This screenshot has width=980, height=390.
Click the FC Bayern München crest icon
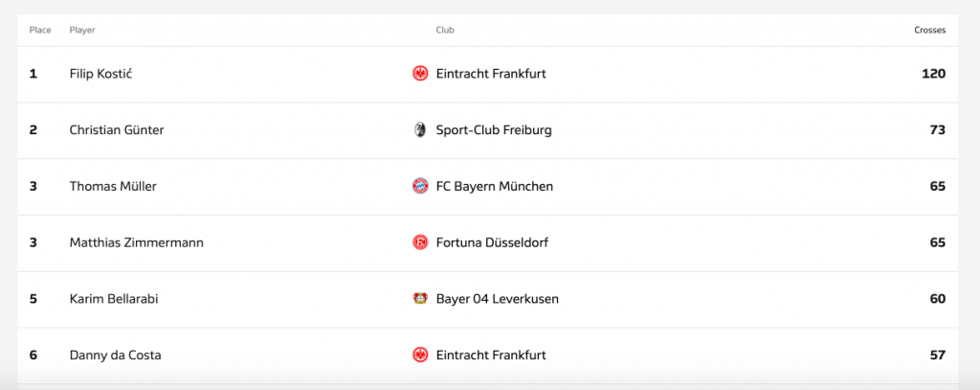(x=420, y=186)
